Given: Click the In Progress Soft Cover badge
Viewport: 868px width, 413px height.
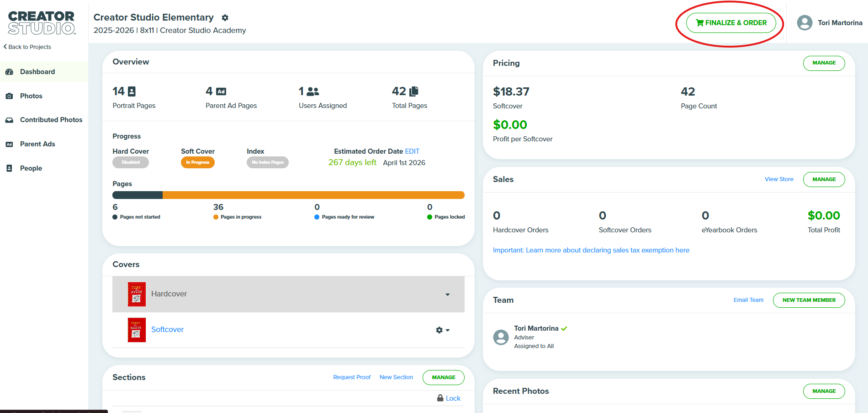Looking at the screenshot, I should pyautogui.click(x=198, y=162).
